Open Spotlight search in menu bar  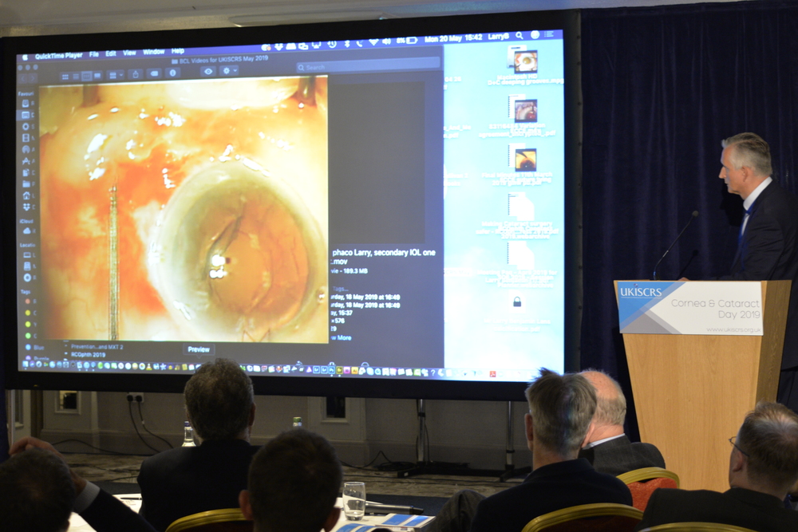[x=519, y=36]
